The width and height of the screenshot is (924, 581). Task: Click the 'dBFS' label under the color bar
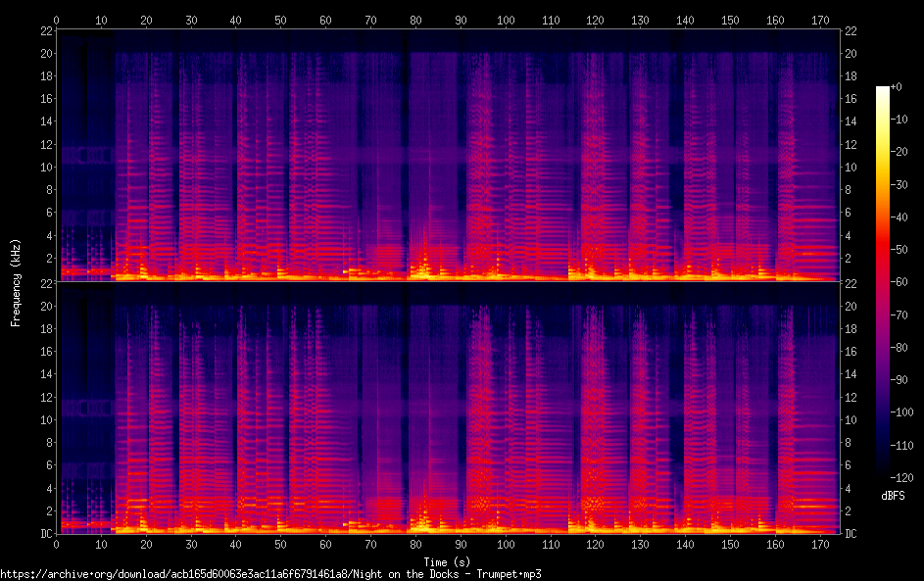click(893, 496)
